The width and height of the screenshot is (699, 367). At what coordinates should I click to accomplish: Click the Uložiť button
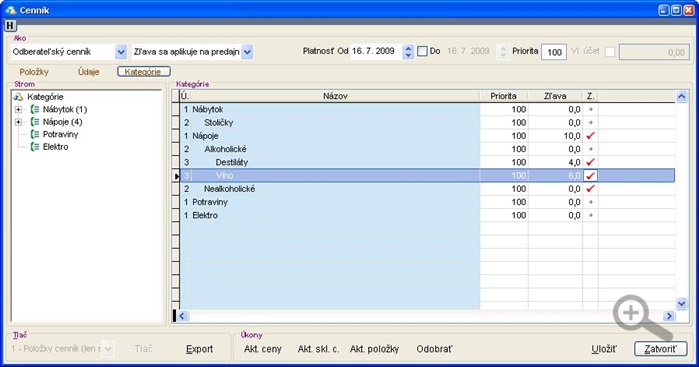[x=604, y=349]
